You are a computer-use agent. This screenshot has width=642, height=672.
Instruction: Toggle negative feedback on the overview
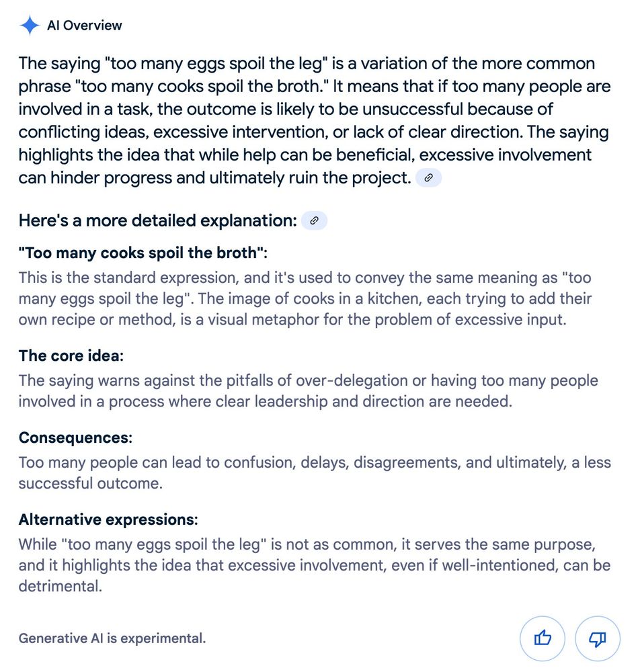[597, 638]
